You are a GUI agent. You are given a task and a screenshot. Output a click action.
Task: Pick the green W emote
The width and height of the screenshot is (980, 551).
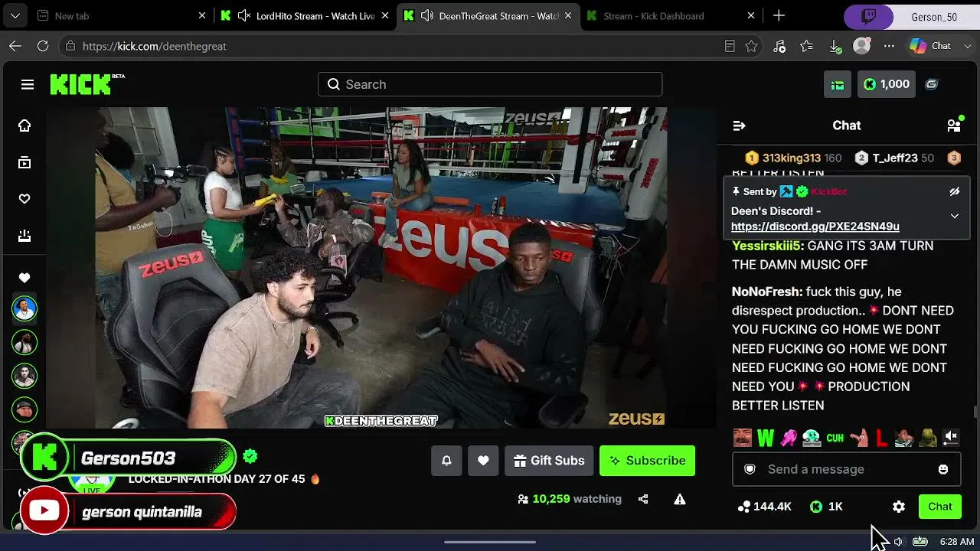point(766,438)
